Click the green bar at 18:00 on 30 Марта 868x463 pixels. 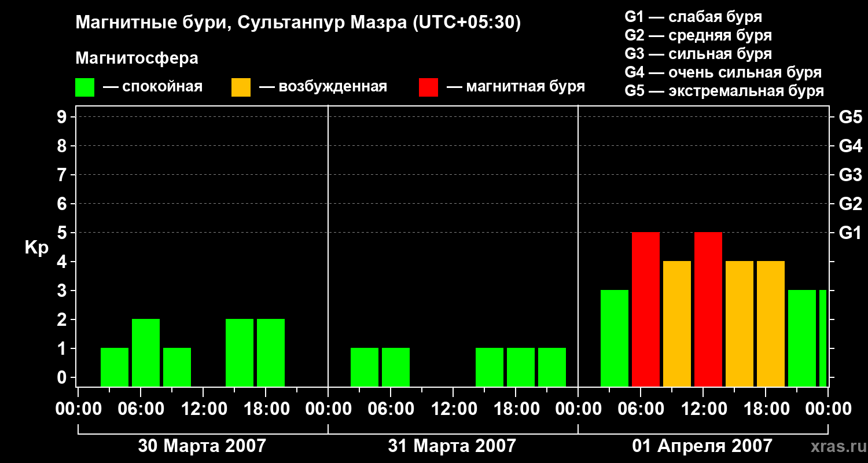tap(271, 352)
